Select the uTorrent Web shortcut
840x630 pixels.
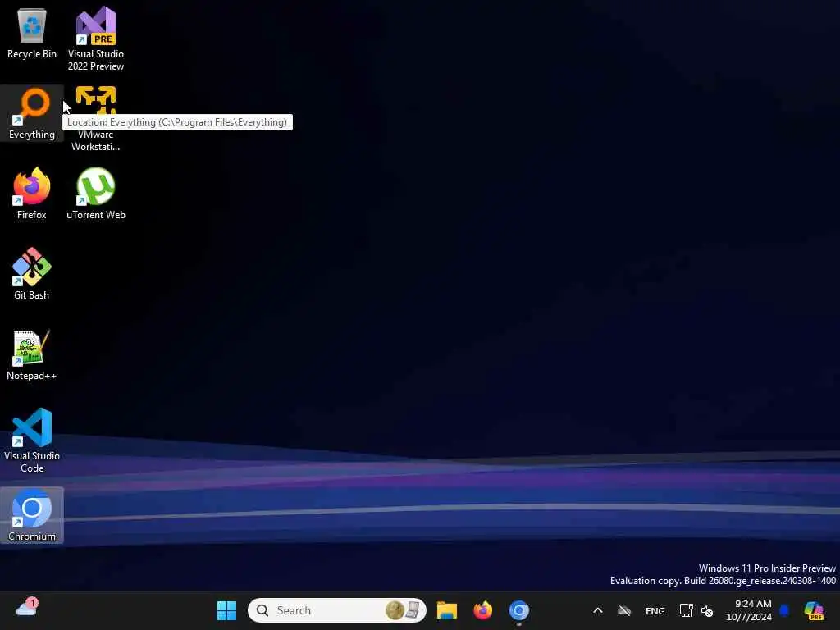click(96, 194)
